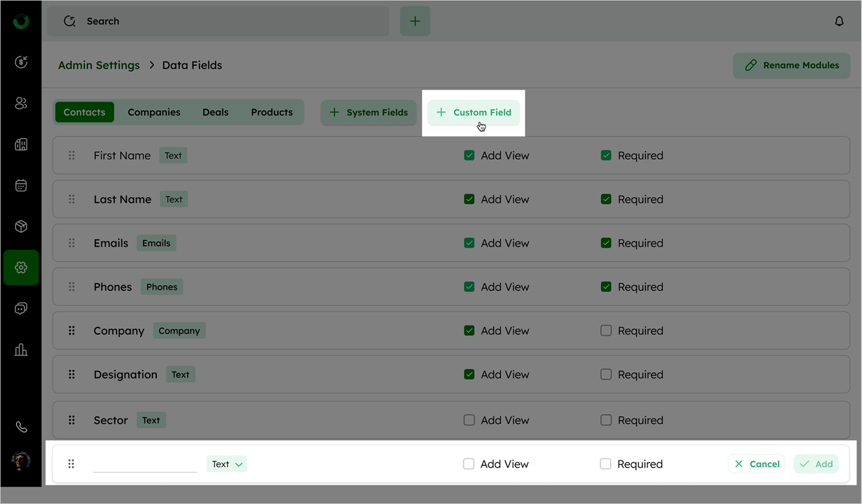862x504 pixels.
Task: Click the notification bell icon
Action: point(839,21)
